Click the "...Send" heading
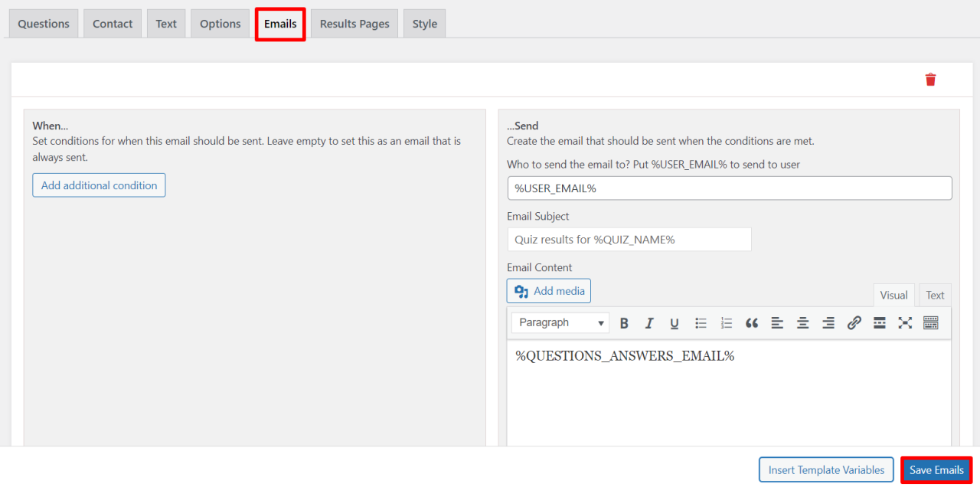This screenshot has height=487, width=980. click(x=523, y=126)
